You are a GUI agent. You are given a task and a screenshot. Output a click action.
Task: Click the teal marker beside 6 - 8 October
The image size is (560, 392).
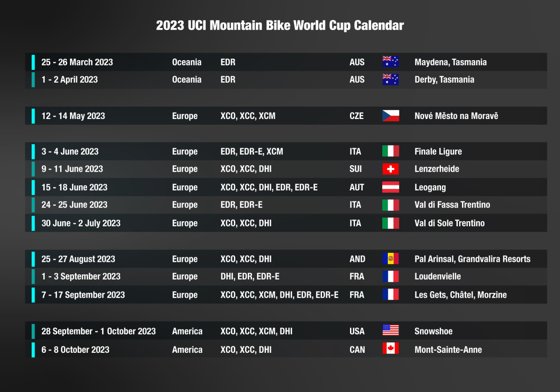pos(33,350)
